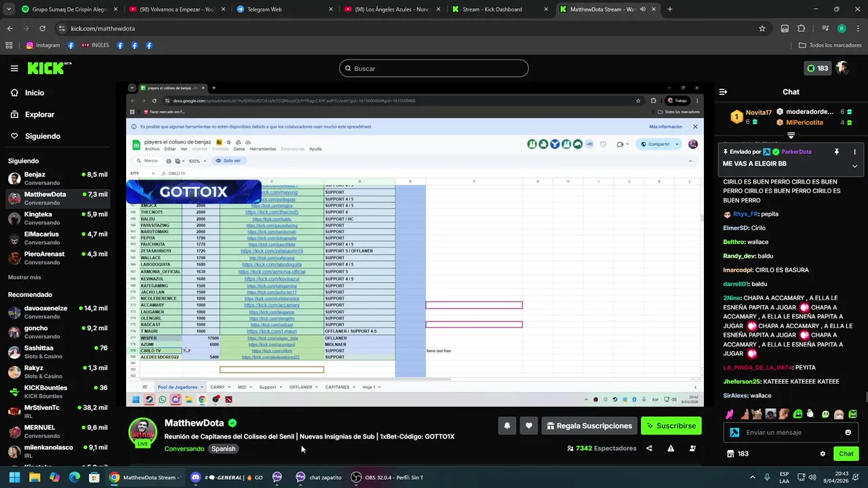
Task: Click the Enviar un mensaje field
Action: (x=790, y=432)
